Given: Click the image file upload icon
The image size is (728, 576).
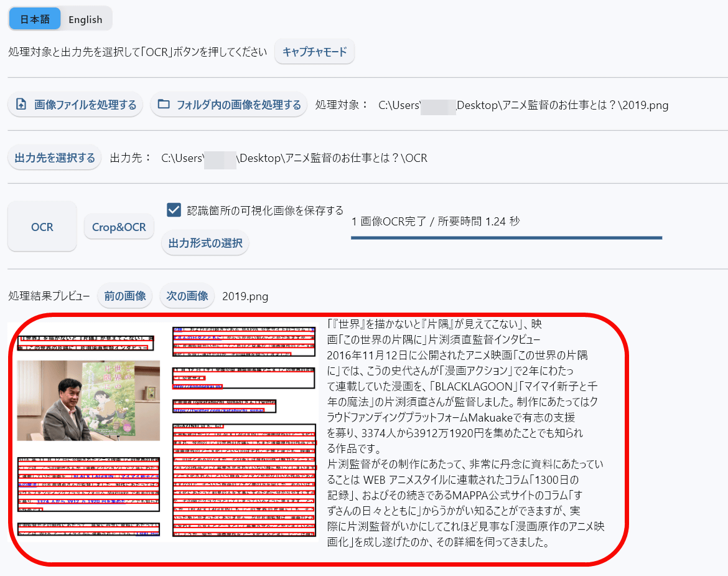Looking at the screenshot, I should [21, 105].
